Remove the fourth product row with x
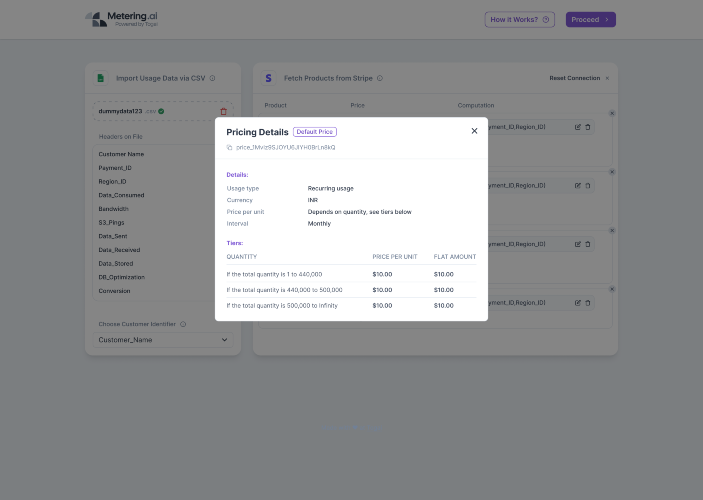Image resolution: width=703 pixels, height=500 pixels. pyautogui.click(x=612, y=289)
